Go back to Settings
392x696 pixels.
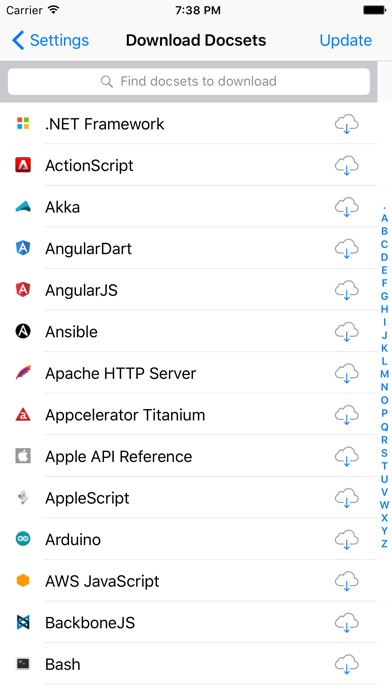(50, 40)
